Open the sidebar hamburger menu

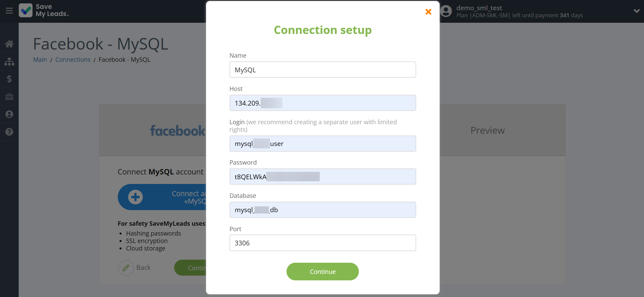click(x=9, y=11)
